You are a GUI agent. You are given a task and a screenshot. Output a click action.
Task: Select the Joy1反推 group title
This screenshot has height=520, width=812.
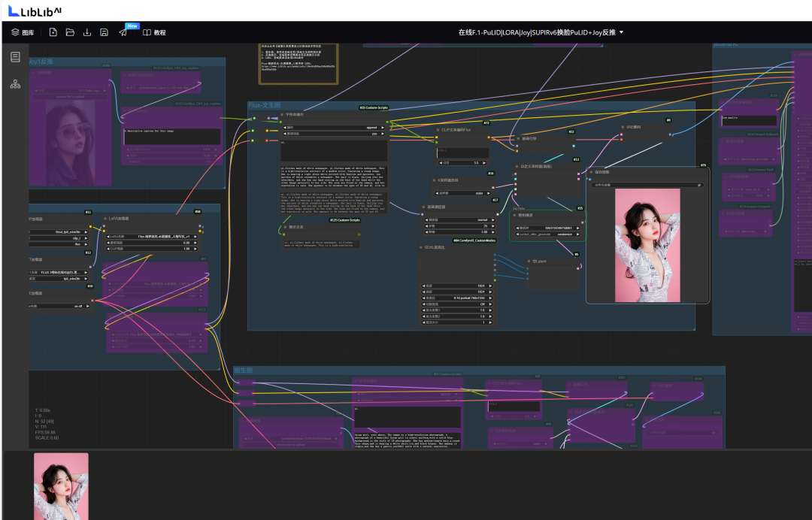[x=41, y=62]
